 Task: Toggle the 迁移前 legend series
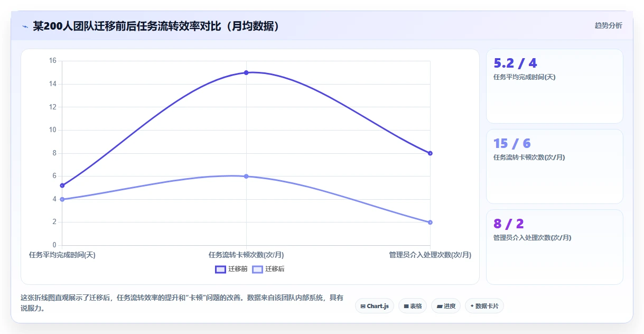(x=231, y=269)
